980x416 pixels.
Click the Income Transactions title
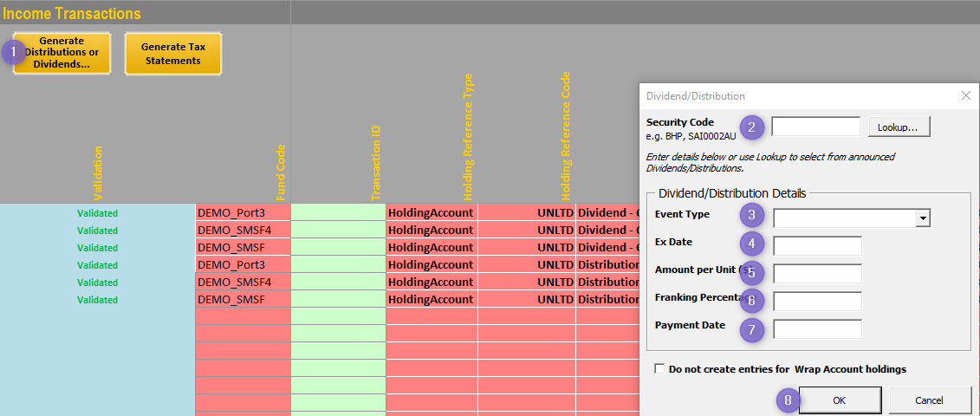72,13
